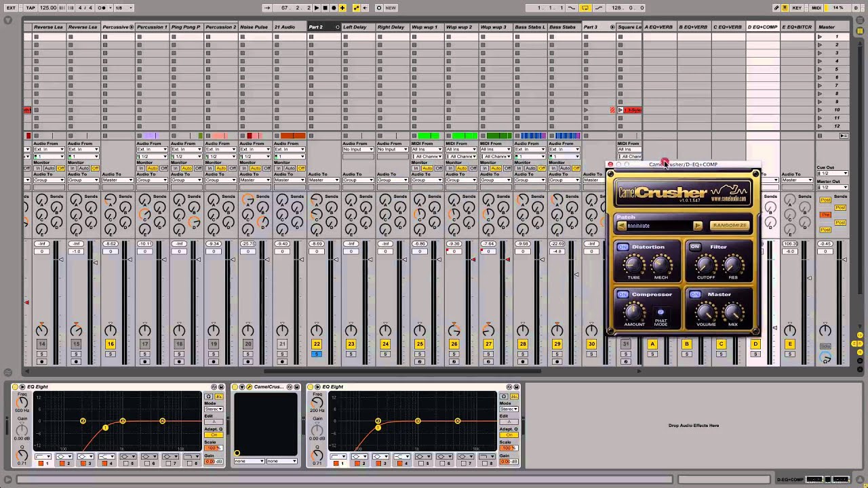Select the Master track header
Viewport: 868px width, 488px height.
coord(832,27)
